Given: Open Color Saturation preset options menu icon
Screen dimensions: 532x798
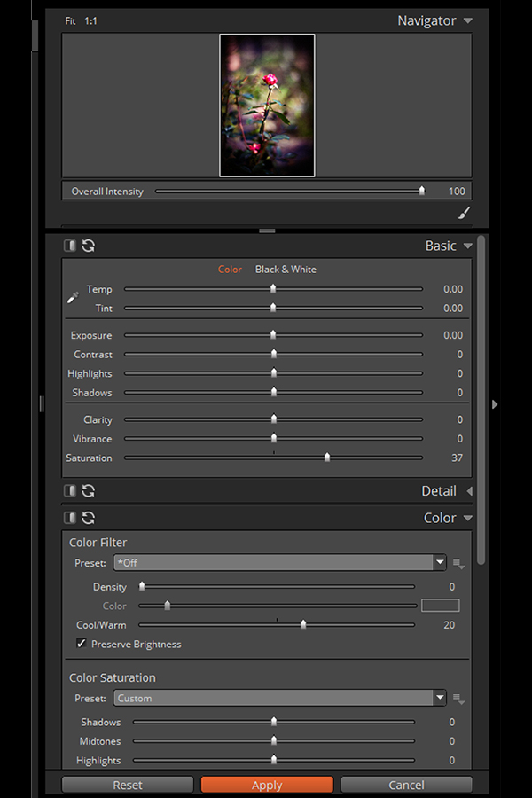Looking at the screenshot, I should (458, 700).
